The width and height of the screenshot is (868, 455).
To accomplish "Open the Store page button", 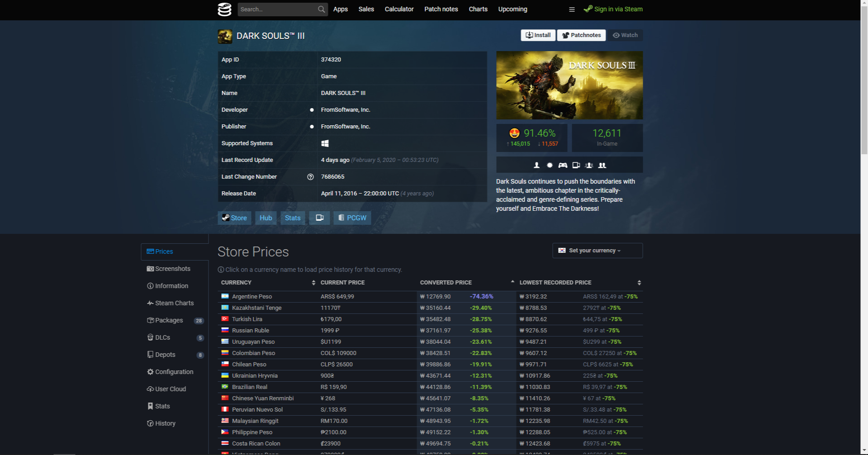I will [x=234, y=218].
